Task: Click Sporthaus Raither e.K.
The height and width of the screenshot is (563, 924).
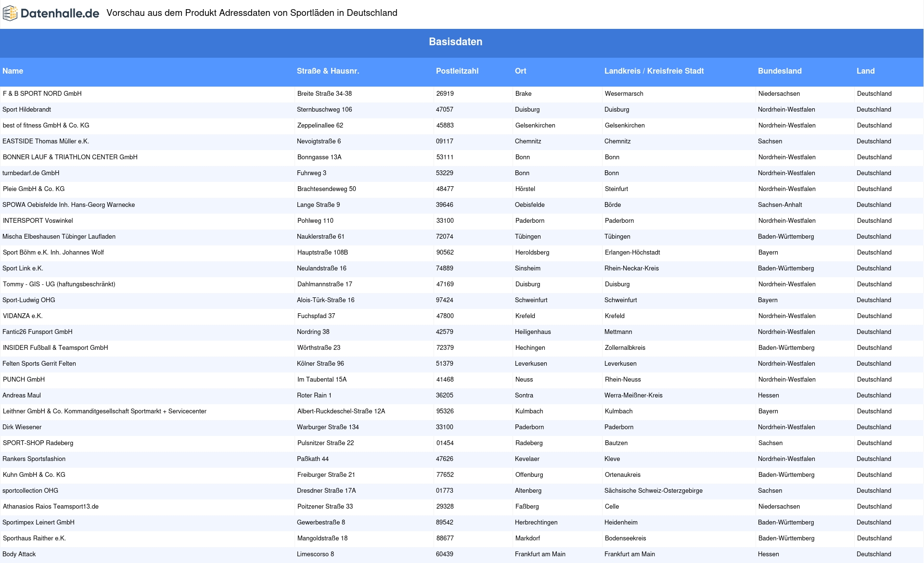Action: [34, 538]
